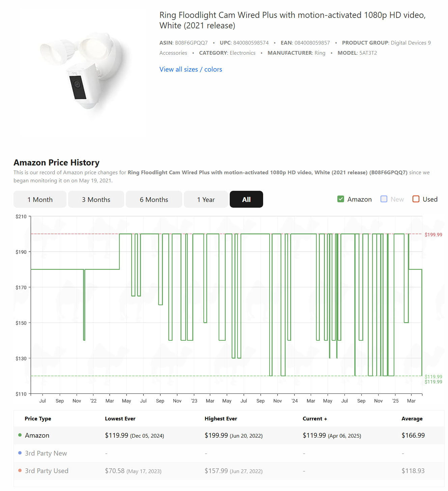Click the MODEL value 5AT3T2

(368, 53)
